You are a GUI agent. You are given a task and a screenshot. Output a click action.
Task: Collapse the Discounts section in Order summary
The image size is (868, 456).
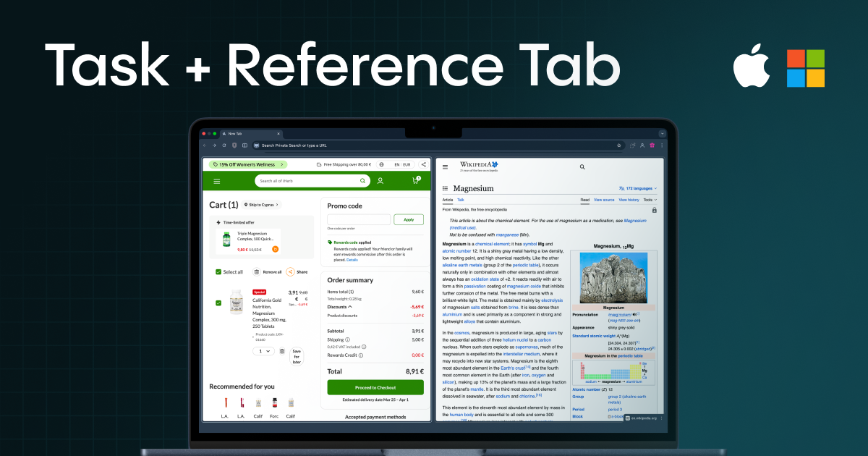coord(350,307)
